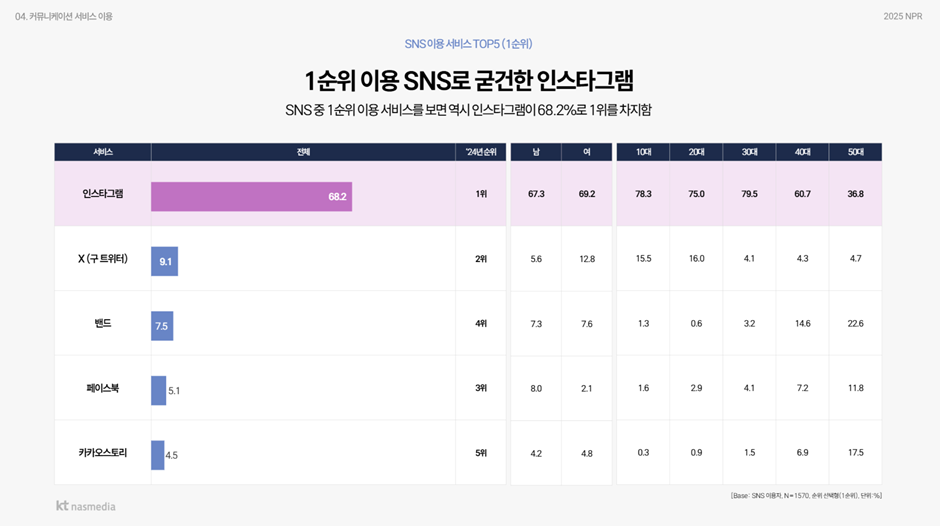
Task: Click the 카카오스토리 bar next to 4.5
Action: (x=158, y=455)
